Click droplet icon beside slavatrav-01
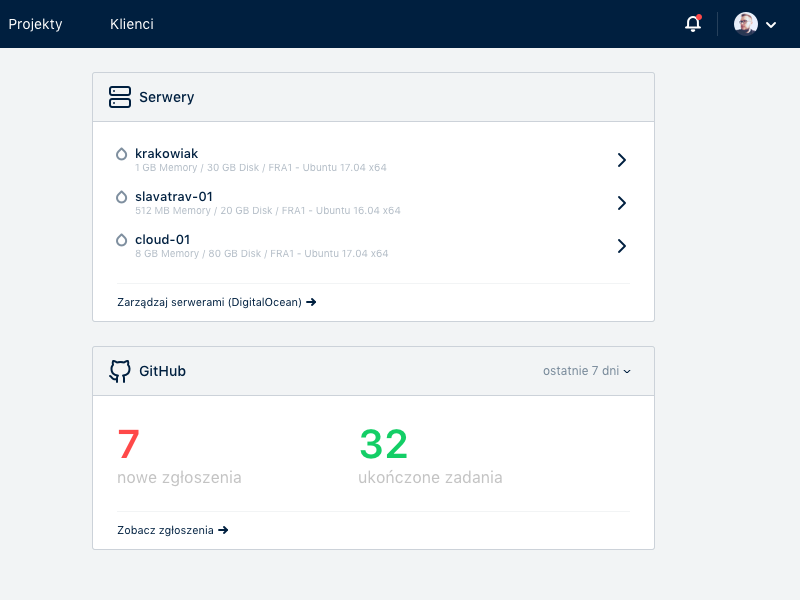The width and height of the screenshot is (800, 600). coord(122,197)
